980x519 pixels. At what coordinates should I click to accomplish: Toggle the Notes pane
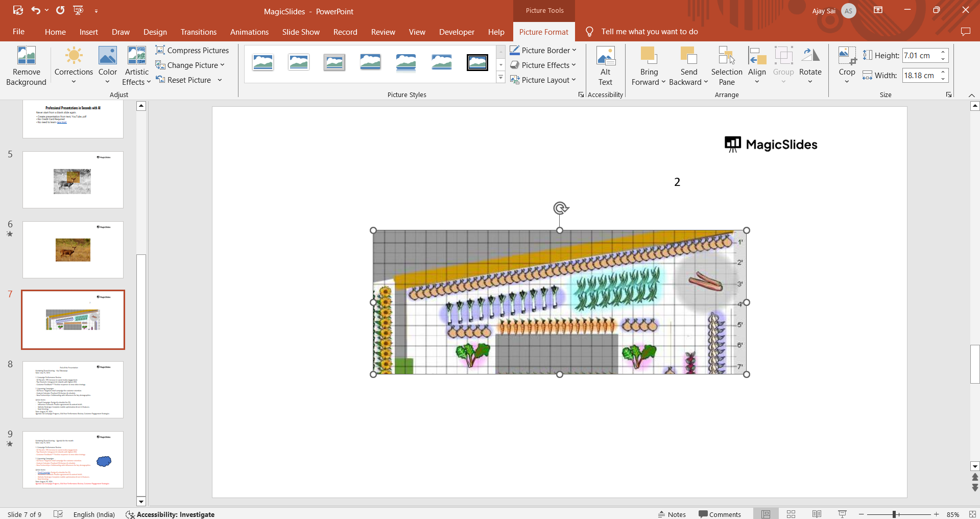pos(672,514)
